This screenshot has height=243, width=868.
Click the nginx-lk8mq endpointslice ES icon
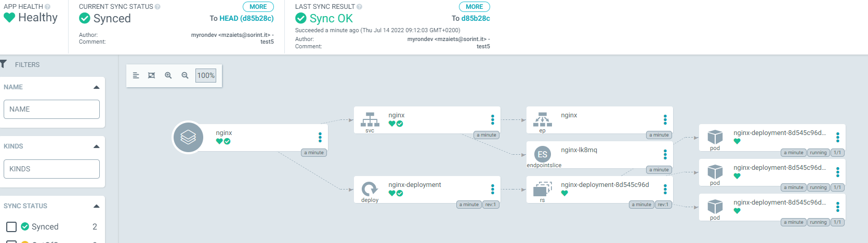click(x=542, y=154)
